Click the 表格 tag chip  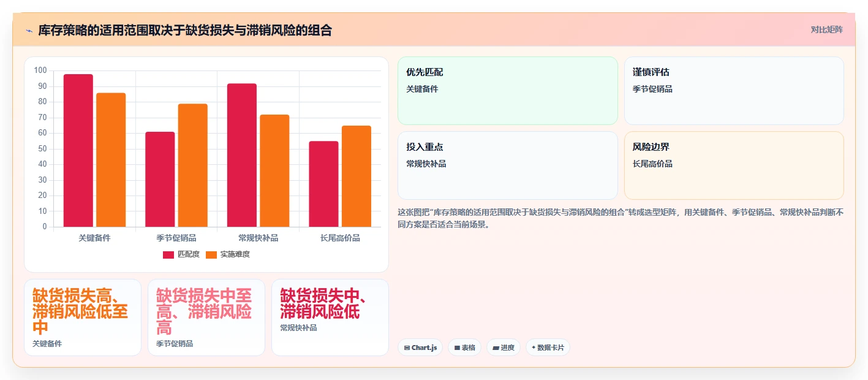click(x=465, y=348)
